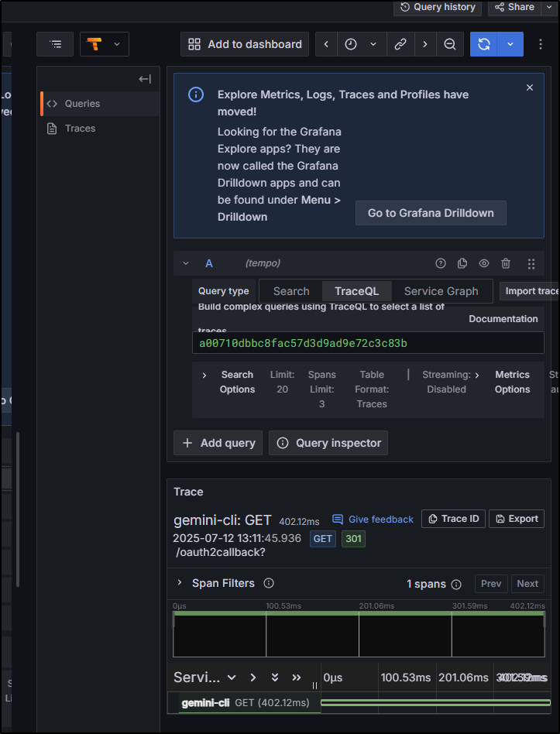
Task: Click the left vertical scrollbar
Action: [18, 509]
